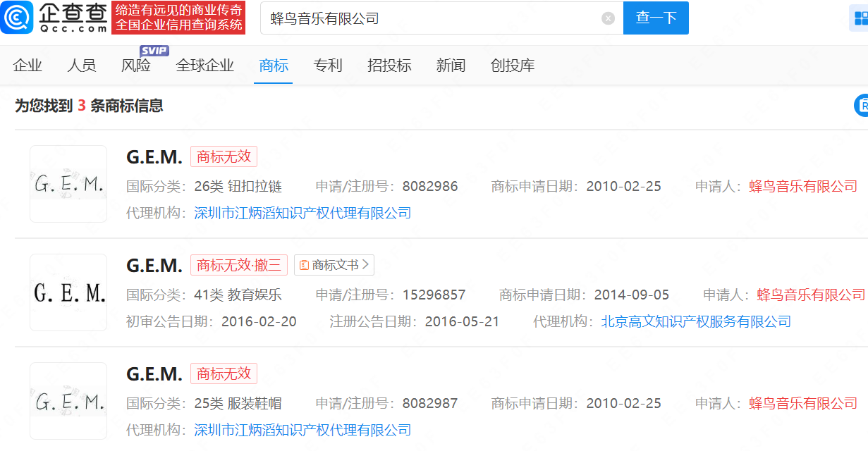This screenshot has width=868, height=451.
Task: Click 深圳市江炳滔知识产权代理有限公司 link in third result
Action: 302,430
